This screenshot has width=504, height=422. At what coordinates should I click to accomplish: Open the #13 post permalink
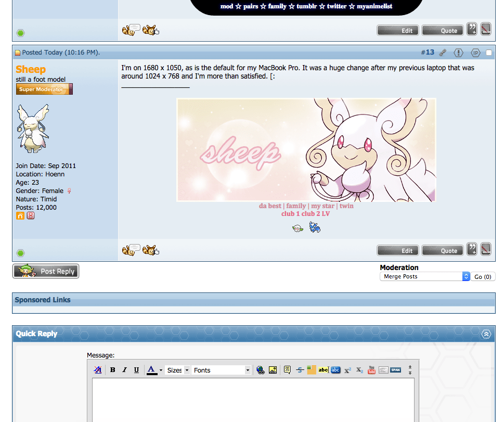(428, 52)
